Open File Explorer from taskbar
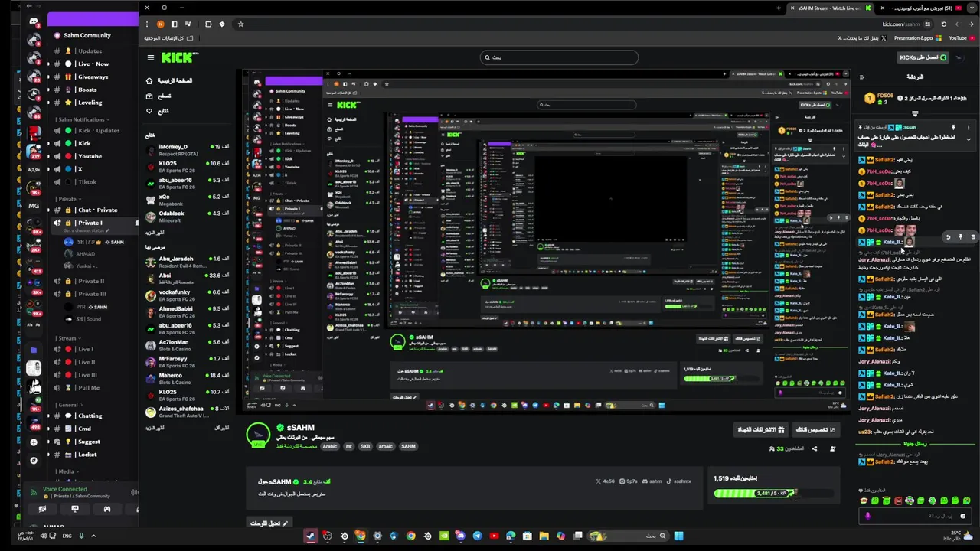Viewport: 980px width, 551px height. point(544,536)
